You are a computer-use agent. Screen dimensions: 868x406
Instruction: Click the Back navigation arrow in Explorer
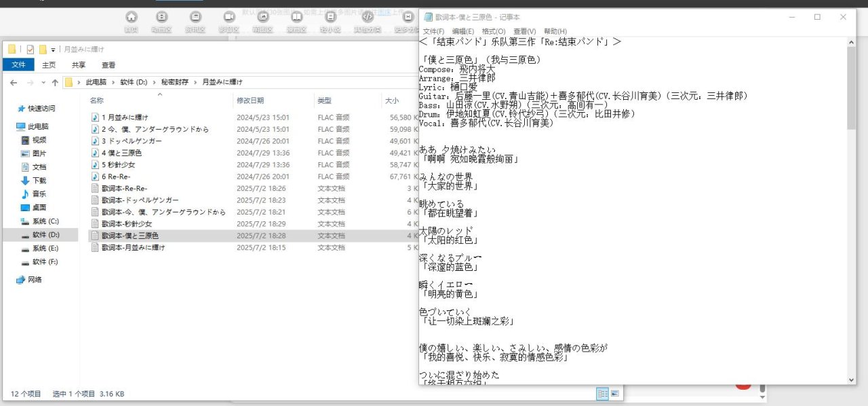point(14,82)
